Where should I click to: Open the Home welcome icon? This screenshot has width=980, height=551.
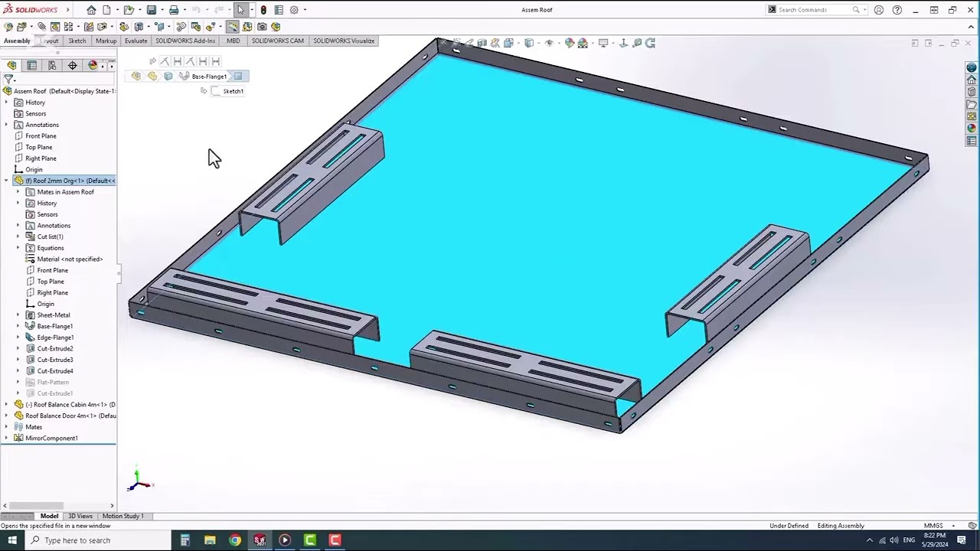[x=91, y=10]
